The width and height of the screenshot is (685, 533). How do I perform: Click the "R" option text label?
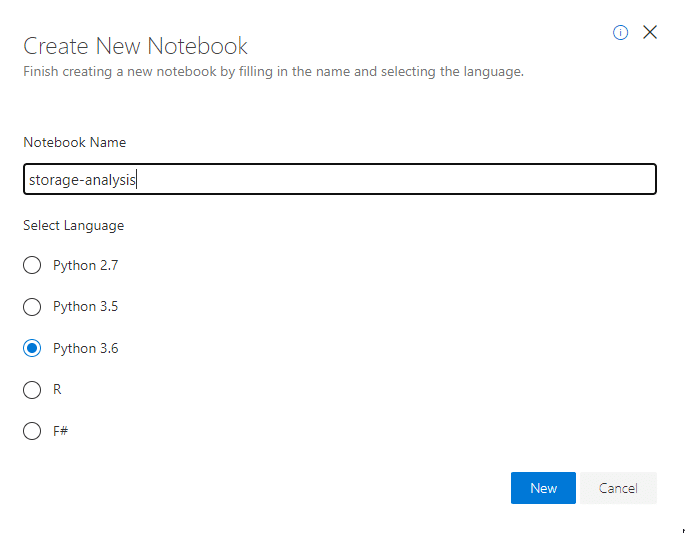point(57,390)
